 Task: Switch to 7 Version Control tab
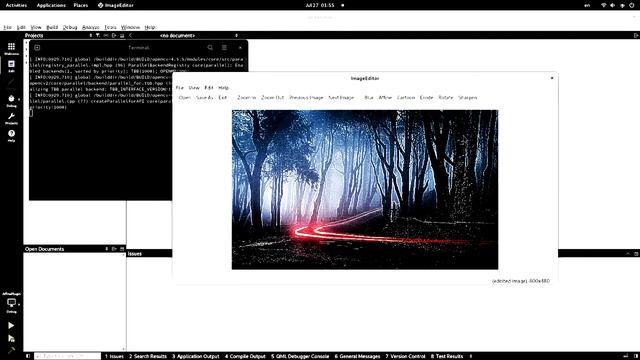[405, 356]
